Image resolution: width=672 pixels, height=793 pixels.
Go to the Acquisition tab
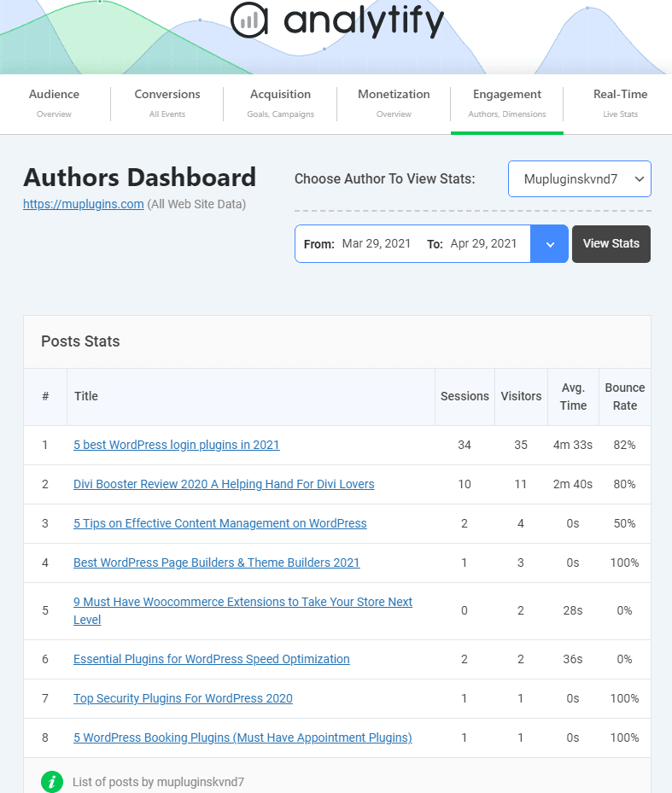280,103
